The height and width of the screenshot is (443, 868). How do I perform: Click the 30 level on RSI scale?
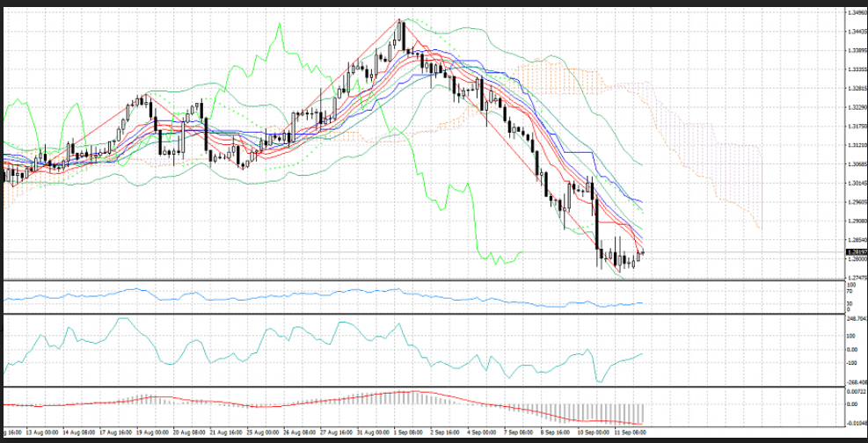tap(850, 303)
